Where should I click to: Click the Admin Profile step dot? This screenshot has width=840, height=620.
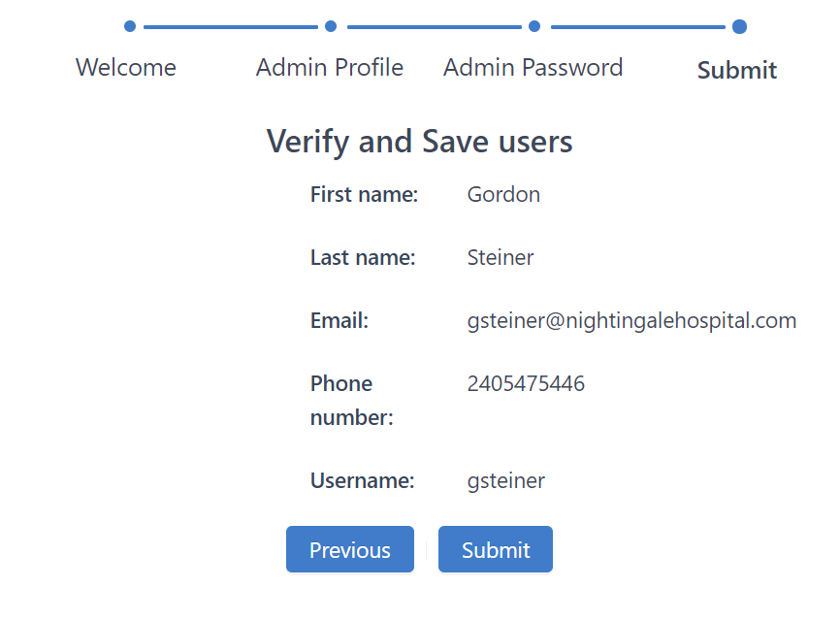pyautogui.click(x=331, y=26)
